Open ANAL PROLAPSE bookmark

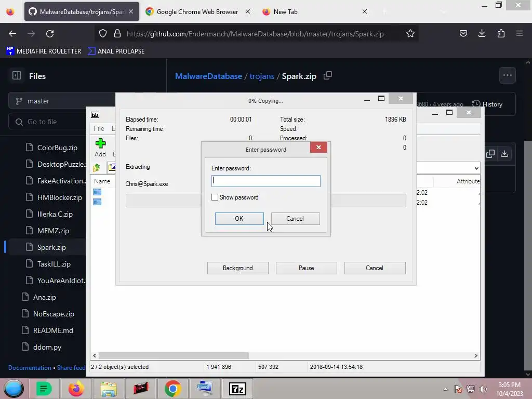(116, 51)
